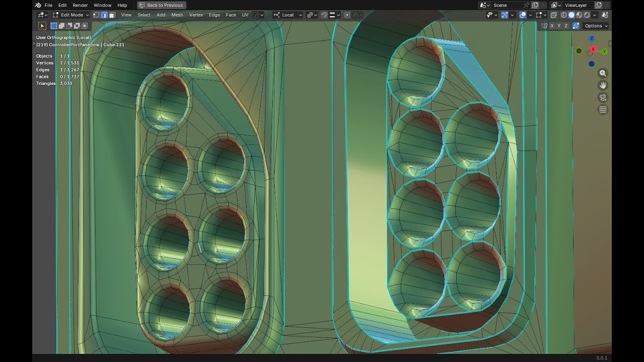Open the Add menu in header
The height and width of the screenshot is (362, 644).
161,15
